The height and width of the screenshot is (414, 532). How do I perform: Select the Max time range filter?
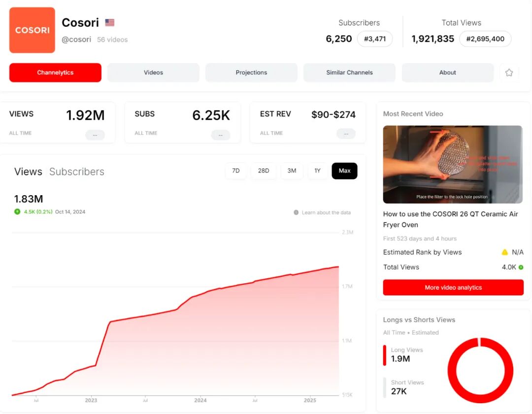[344, 171]
